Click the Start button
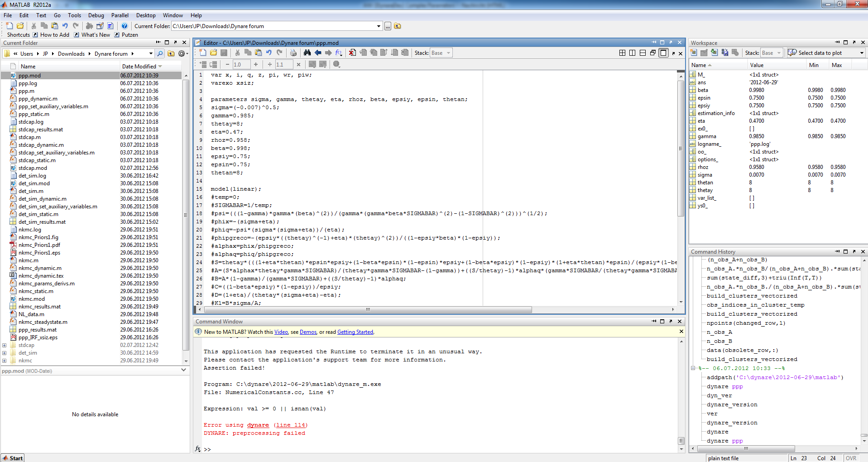 tap(12, 458)
